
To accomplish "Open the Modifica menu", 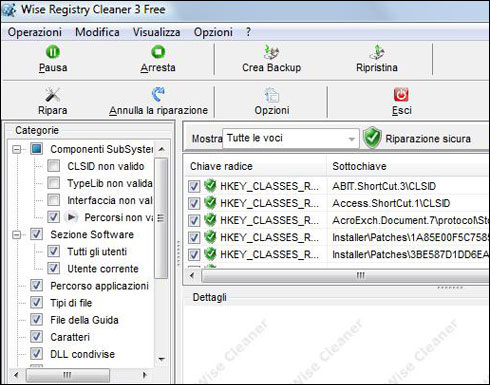I will coord(97,32).
